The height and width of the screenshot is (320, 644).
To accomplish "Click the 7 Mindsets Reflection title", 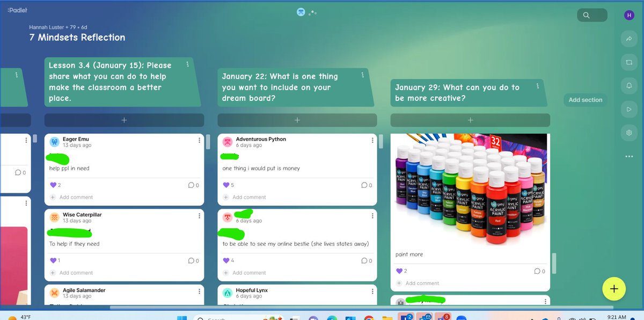I will coord(77,38).
